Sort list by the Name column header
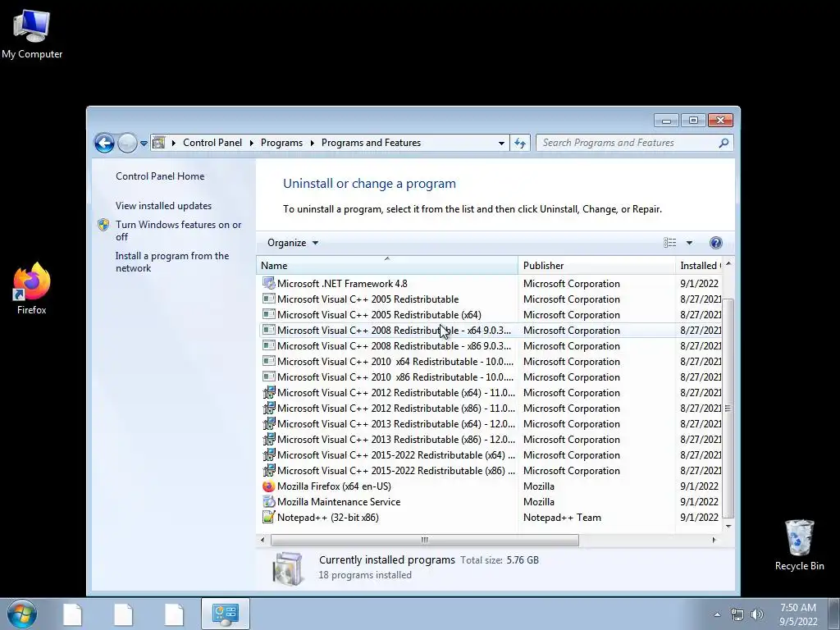The width and height of the screenshot is (840, 630). tap(387, 266)
